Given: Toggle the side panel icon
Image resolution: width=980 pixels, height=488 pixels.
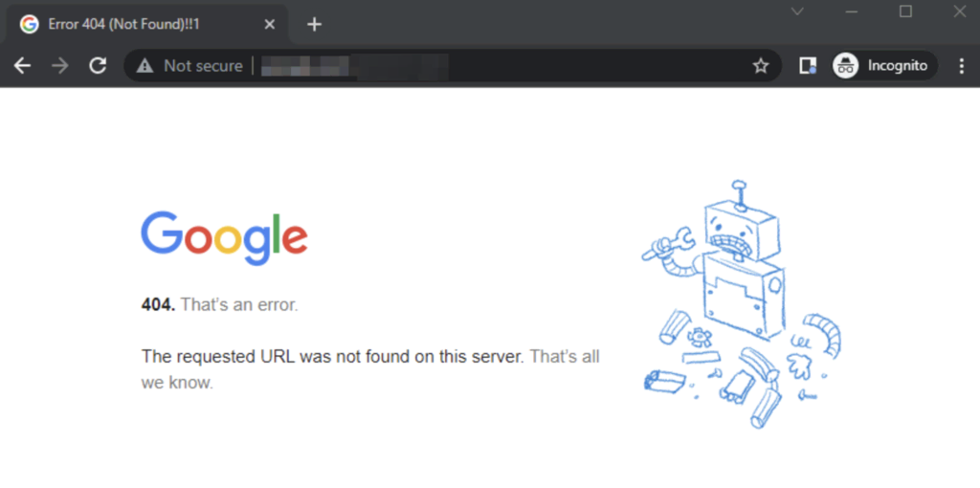Looking at the screenshot, I should tap(808, 66).
